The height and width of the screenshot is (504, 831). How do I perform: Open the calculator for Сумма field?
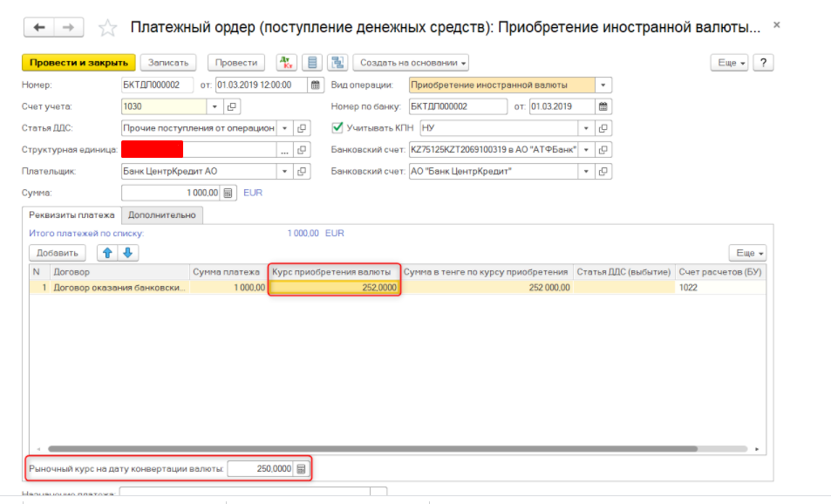[x=228, y=193]
